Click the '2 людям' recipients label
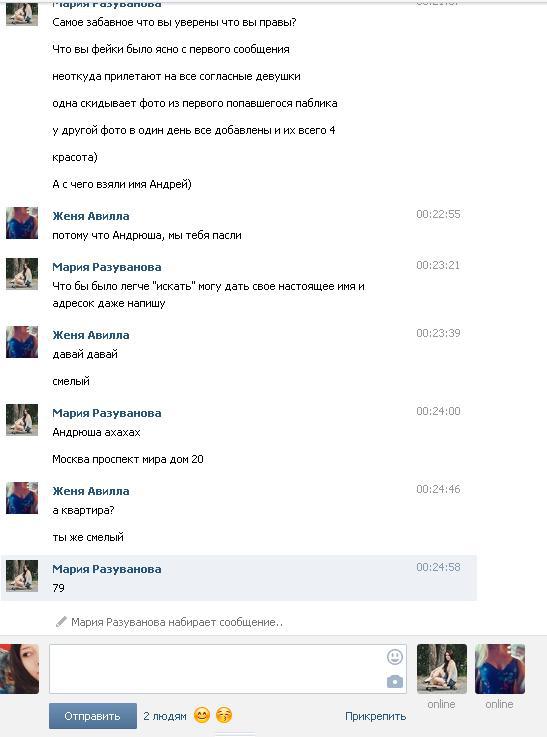This screenshot has width=547, height=737. pos(164,716)
